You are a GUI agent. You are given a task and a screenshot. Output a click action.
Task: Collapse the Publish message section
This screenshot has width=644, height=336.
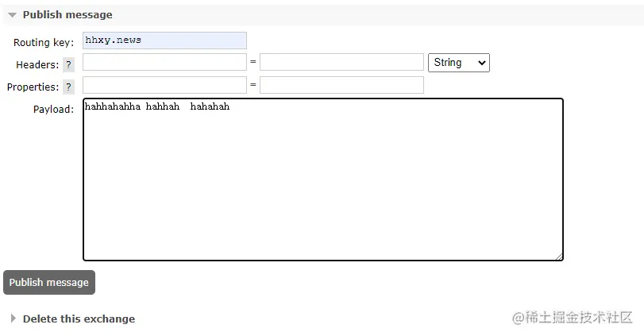click(67, 15)
